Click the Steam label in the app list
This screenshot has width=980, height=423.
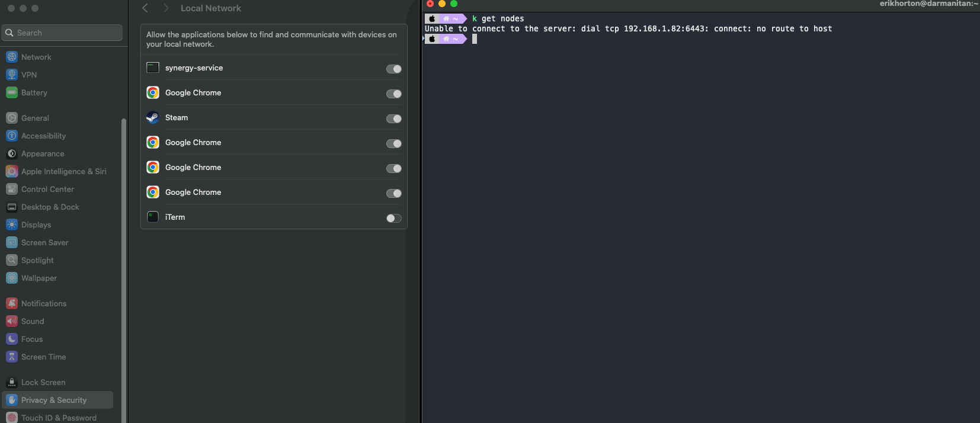point(177,117)
